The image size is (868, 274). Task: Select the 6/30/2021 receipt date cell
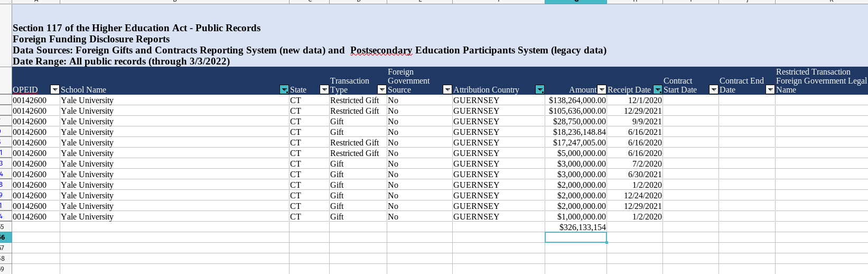(634, 174)
